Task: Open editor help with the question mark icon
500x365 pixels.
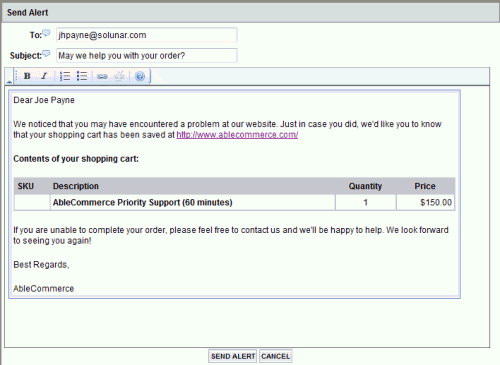Action: [140, 76]
